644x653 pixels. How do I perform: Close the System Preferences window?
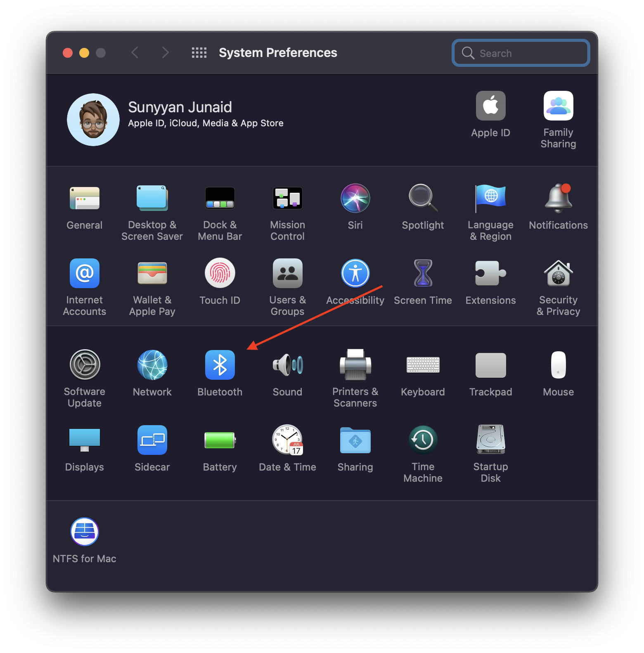[x=68, y=53]
